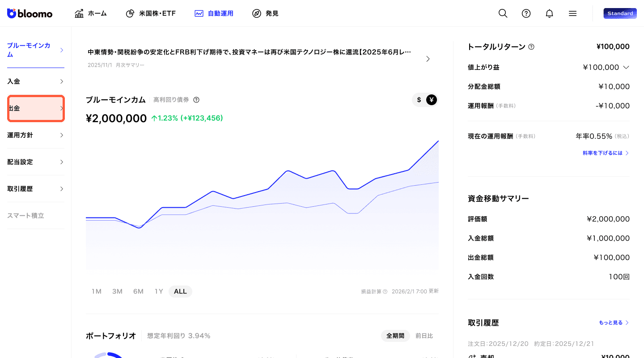Select the 3M chart range
The width and height of the screenshot is (644, 358).
pos(117,291)
